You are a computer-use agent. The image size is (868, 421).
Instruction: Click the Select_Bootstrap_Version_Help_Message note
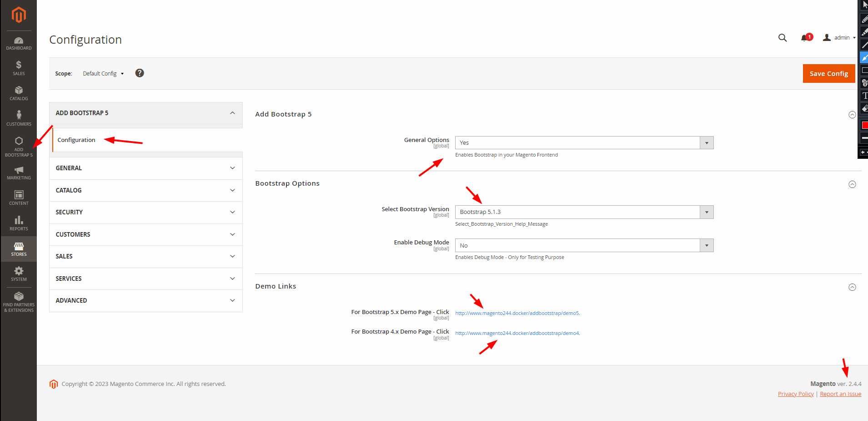[x=502, y=224]
